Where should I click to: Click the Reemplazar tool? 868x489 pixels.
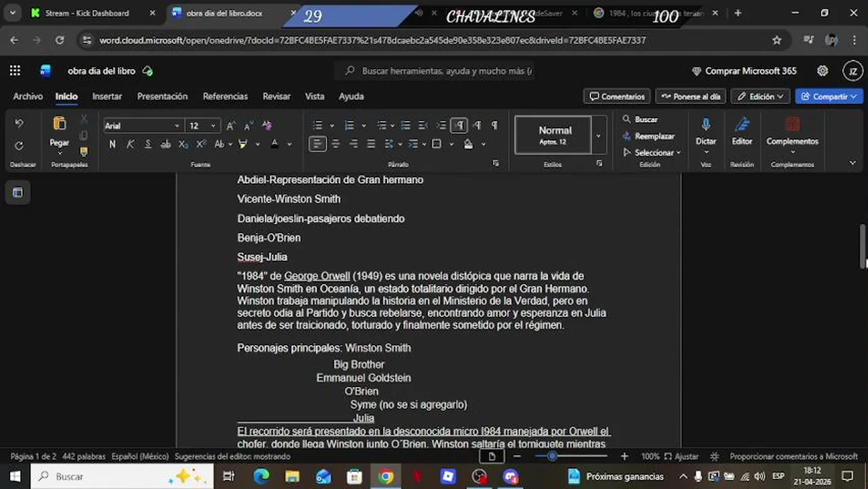(x=648, y=136)
